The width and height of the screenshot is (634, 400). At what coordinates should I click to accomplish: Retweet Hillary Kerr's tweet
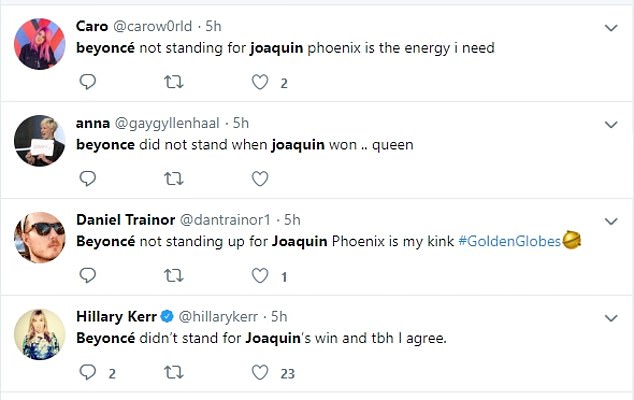(x=174, y=372)
